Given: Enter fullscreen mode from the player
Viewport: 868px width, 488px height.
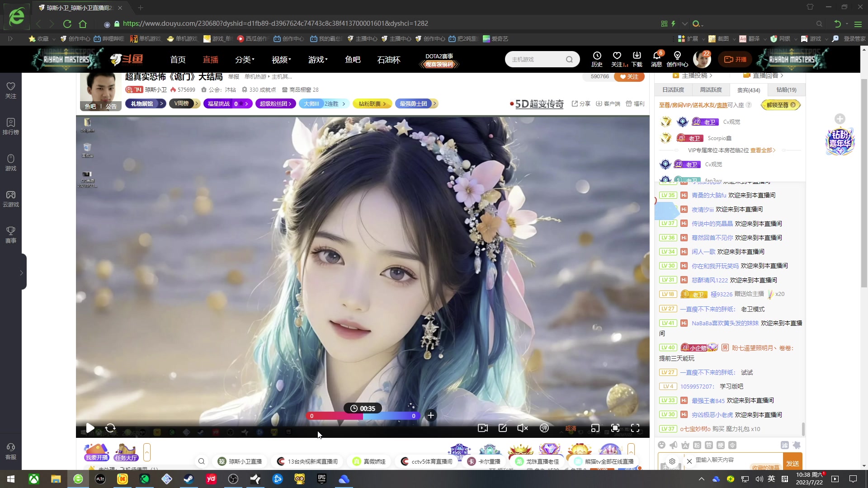Looking at the screenshot, I should [x=636, y=428].
